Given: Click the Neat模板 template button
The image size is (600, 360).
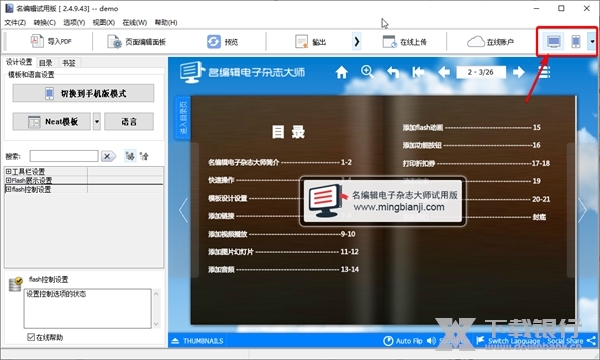Looking at the screenshot, I should pyautogui.click(x=52, y=122).
